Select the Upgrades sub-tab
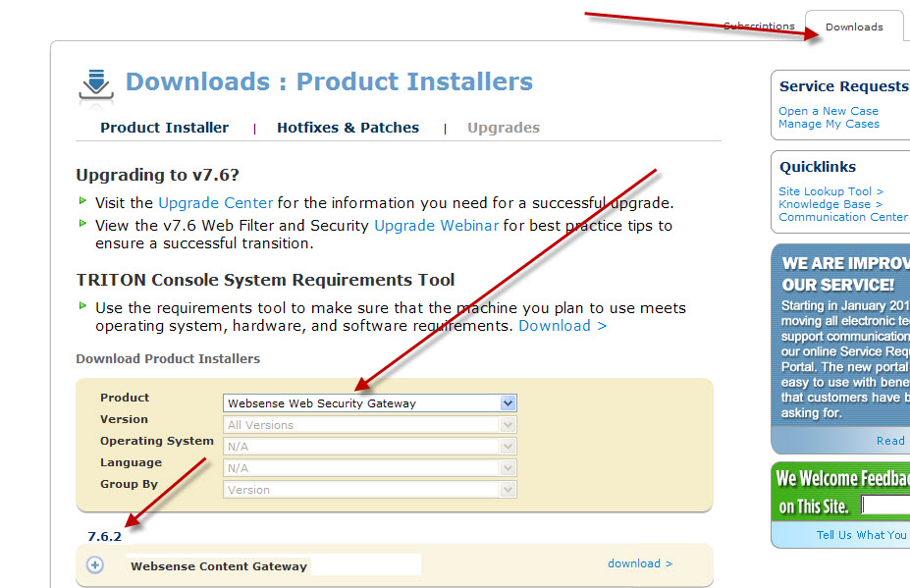Image resolution: width=910 pixels, height=588 pixels. tap(504, 128)
